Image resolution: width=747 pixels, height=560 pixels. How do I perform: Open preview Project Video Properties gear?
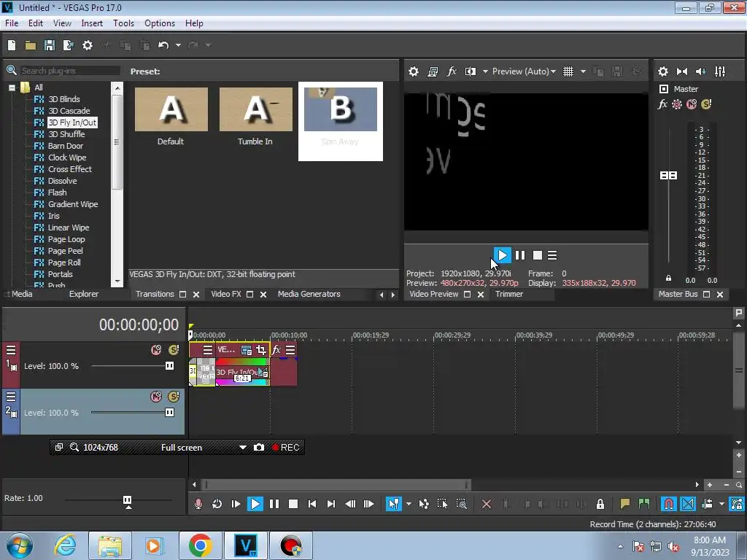tap(414, 71)
